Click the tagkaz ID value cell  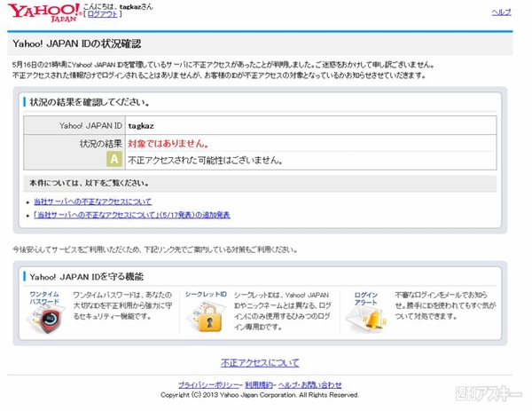click(x=311, y=126)
